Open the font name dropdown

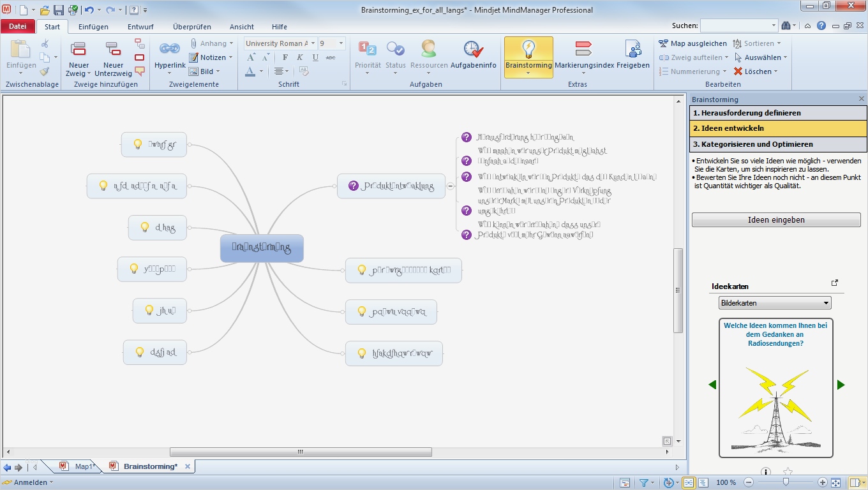(x=313, y=43)
